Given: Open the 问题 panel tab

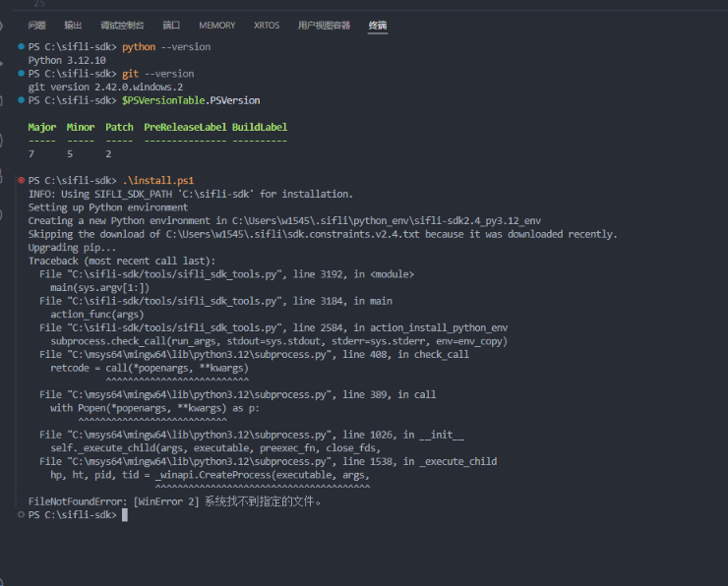Looking at the screenshot, I should [x=36, y=25].
